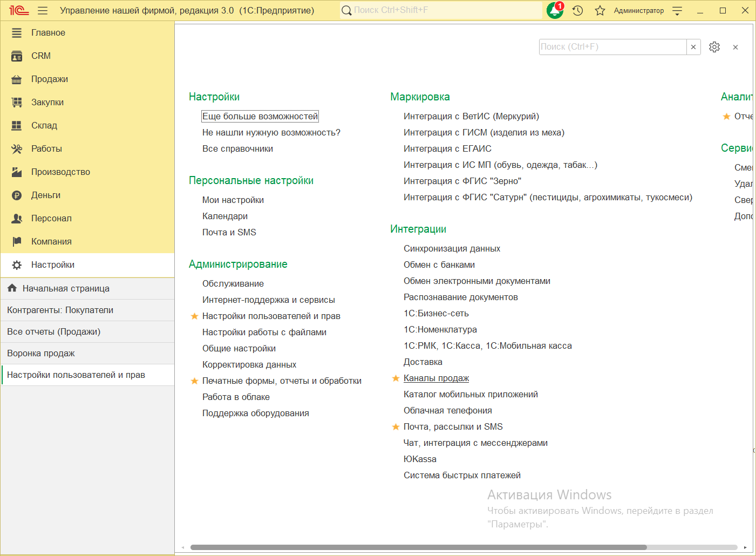Open Работа в облаке
The width and height of the screenshot is (756, 556).
[236, 397]
